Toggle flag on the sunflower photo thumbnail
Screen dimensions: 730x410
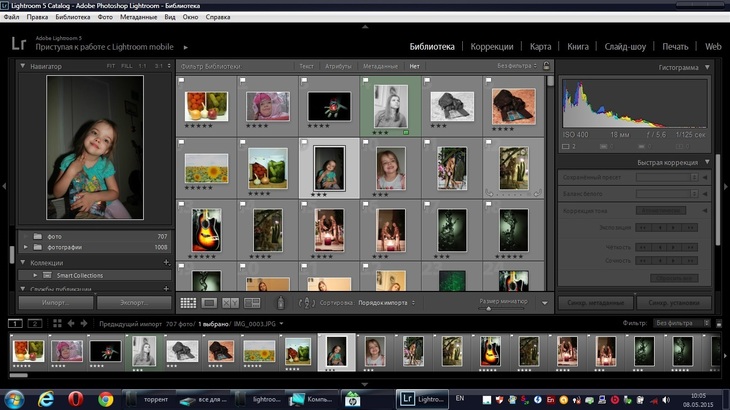click(181, 143)
